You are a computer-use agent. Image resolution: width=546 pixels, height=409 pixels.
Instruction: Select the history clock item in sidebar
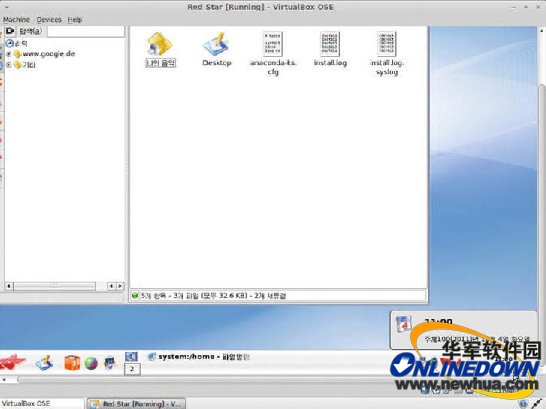pos(16,44)
